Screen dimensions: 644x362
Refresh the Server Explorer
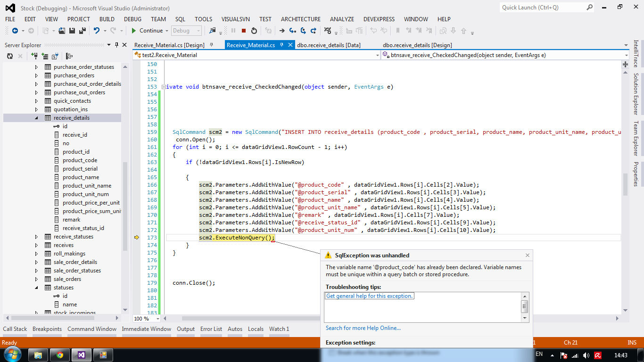pos(10,56)
